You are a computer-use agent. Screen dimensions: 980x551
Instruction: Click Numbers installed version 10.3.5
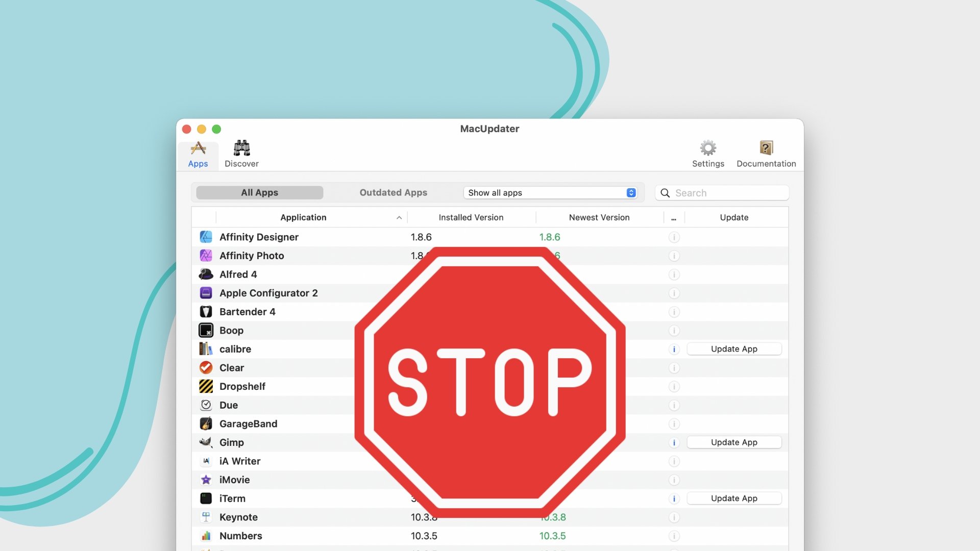tap(424, 536)
